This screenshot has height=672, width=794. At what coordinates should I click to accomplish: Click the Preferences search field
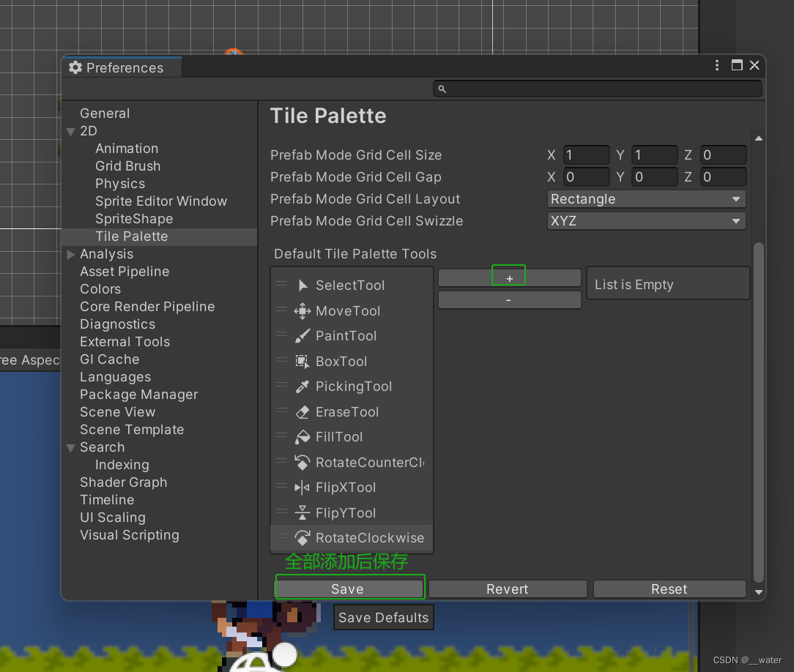coord(598,89)
